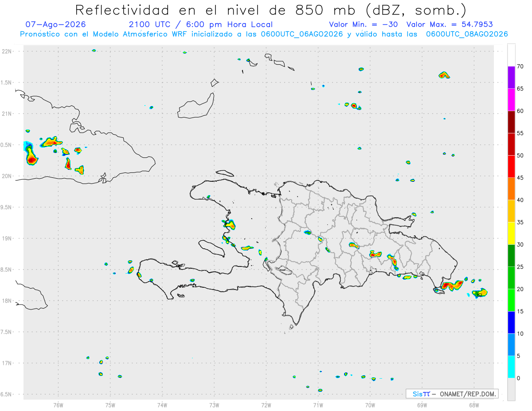The image size is (532, 411).
Task: Select the colorbar tick label '15'
Action: (x=520, y=311)
